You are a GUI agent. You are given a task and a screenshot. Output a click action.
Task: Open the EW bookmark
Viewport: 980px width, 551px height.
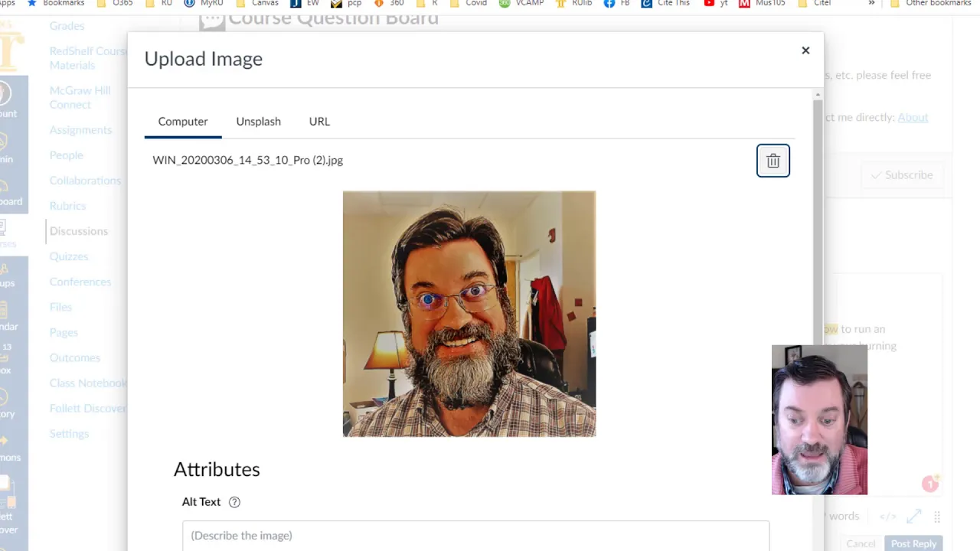click(305, 3)
